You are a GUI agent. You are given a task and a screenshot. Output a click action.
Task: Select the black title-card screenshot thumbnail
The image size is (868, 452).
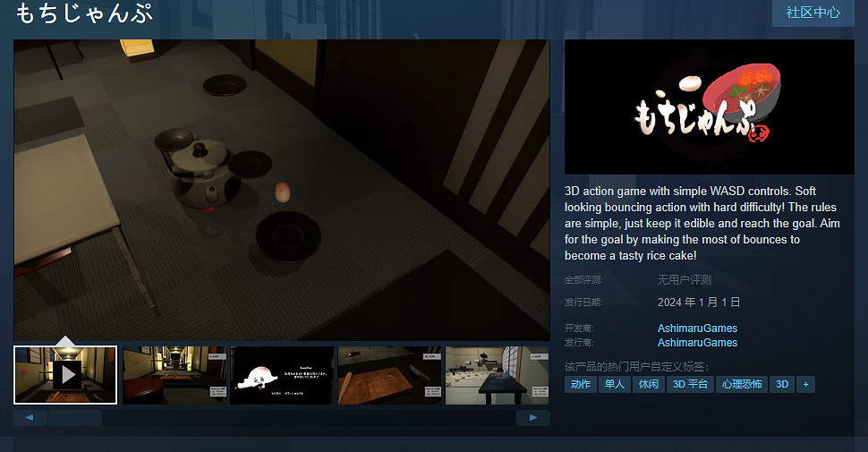282,375
